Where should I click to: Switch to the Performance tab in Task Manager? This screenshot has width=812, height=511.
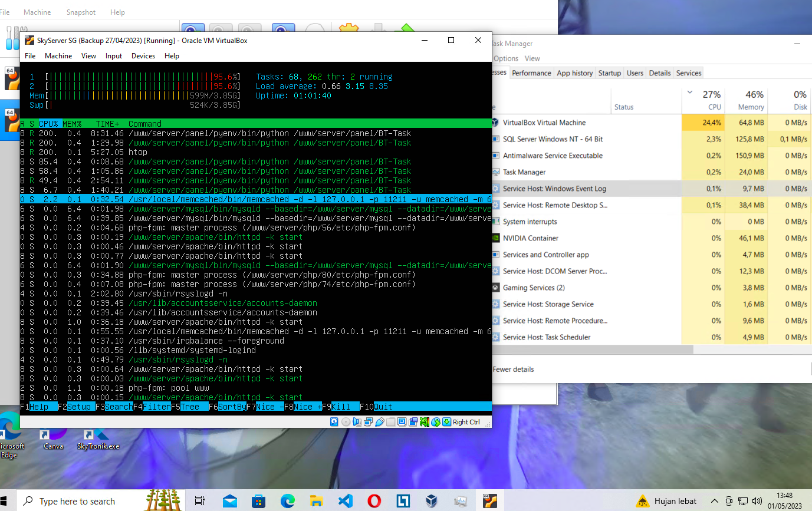pos(531,73)
